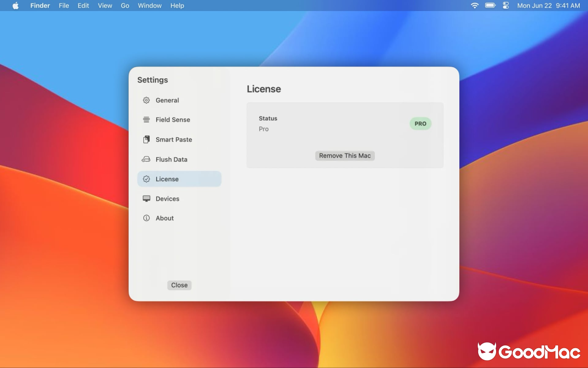Click the Status label
Image resolution: width=588 pixels, height=368 pixels.
point(268,118)
